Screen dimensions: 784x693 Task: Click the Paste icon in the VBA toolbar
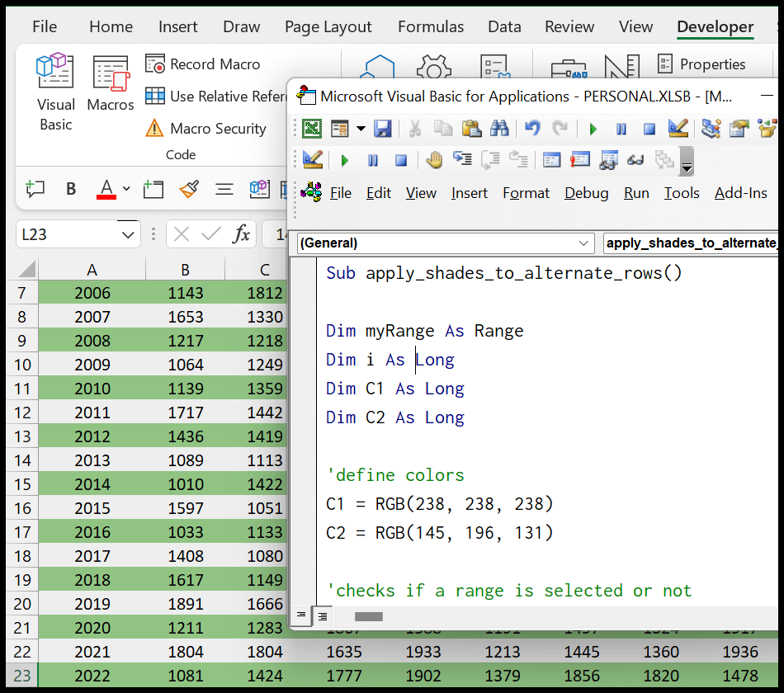click(471, 129)
